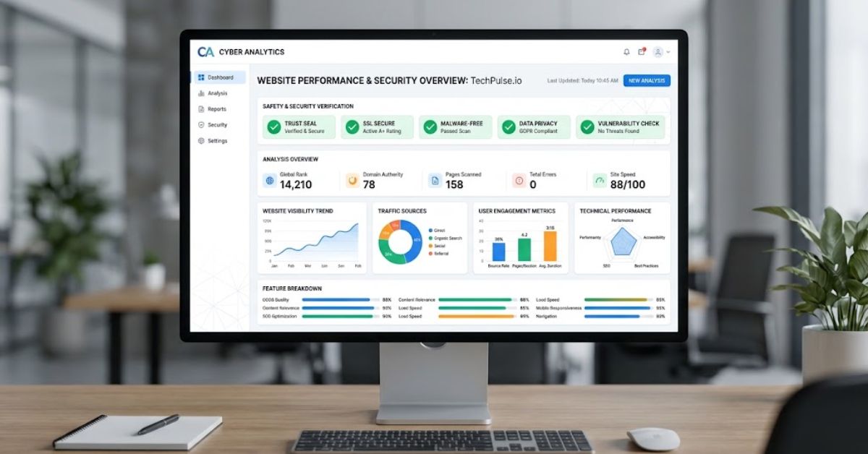This screenshot has width=868, height=454.
Task: Click the Trust Seal green checkmark
Action: [273, 127]
